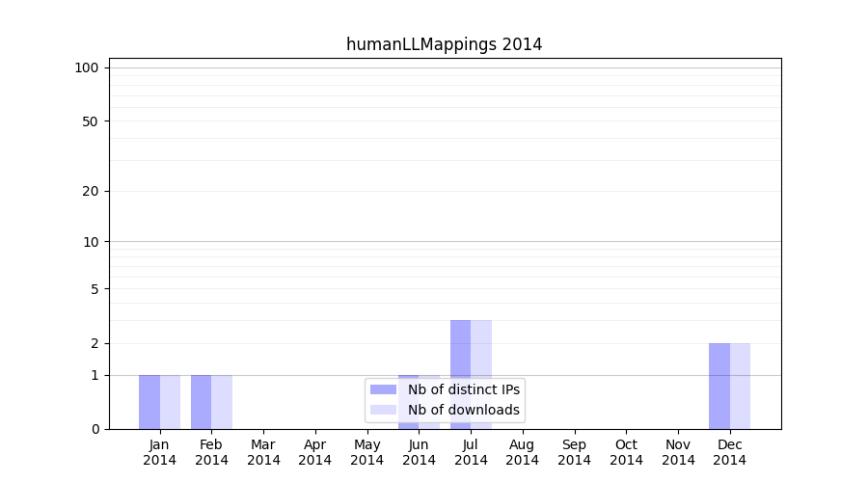Select the 'Nb of downloads' legend text
Screen dimensions: 868x482
[x=463, y=410]
